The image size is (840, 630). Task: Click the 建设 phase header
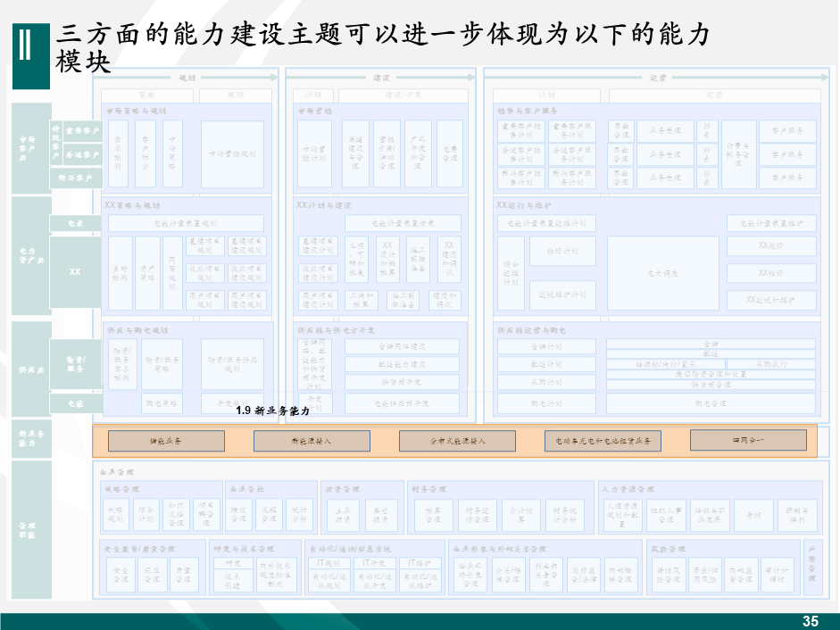pos(381,78)
